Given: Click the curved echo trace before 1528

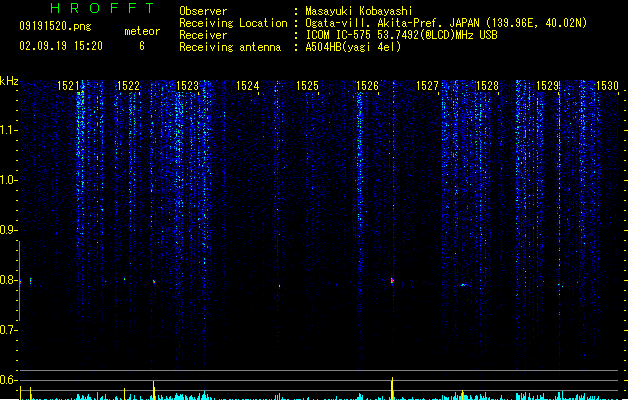Looking at the screenshot, I should tap(463, 285).
